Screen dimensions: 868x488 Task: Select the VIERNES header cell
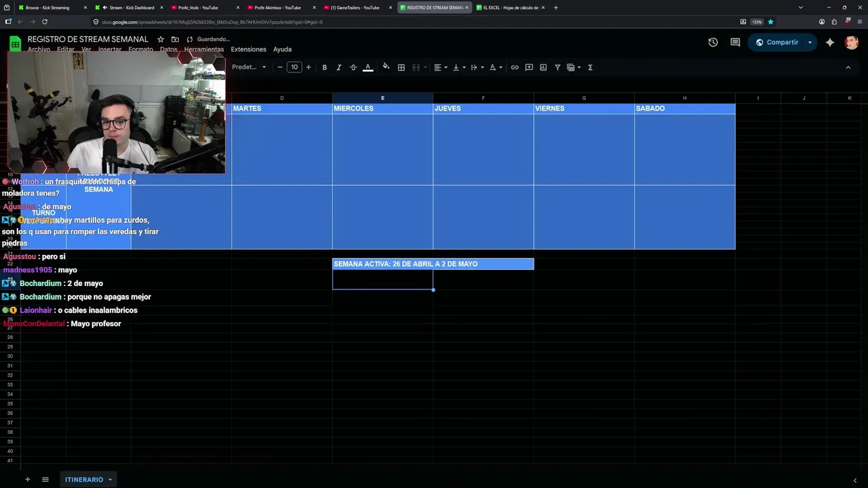click(x=584, y=108)
